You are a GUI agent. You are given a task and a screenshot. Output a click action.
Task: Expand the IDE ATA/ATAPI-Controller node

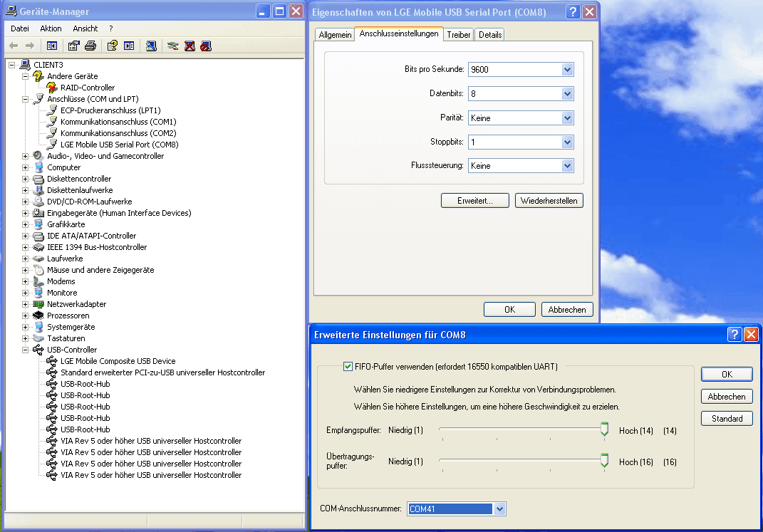point(26,236)
